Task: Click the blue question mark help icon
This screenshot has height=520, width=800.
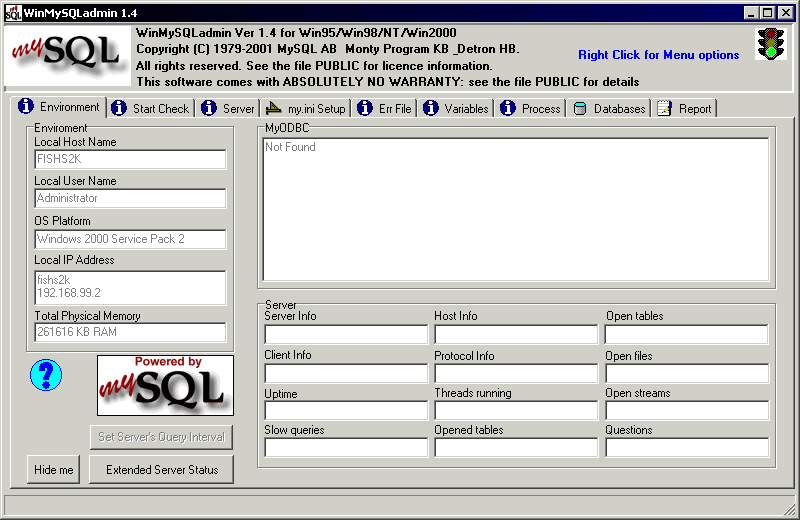Action: point(46,375)
